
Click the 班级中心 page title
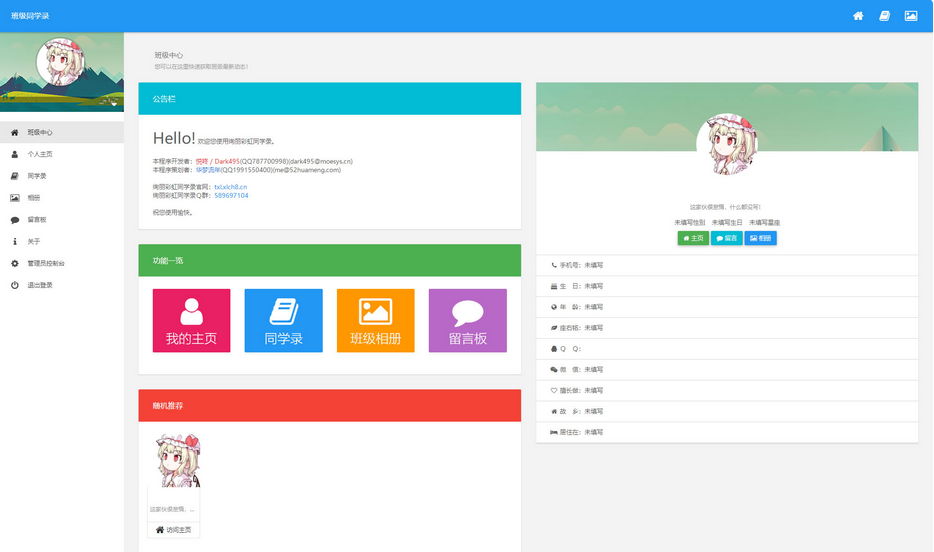click(169, 55)
